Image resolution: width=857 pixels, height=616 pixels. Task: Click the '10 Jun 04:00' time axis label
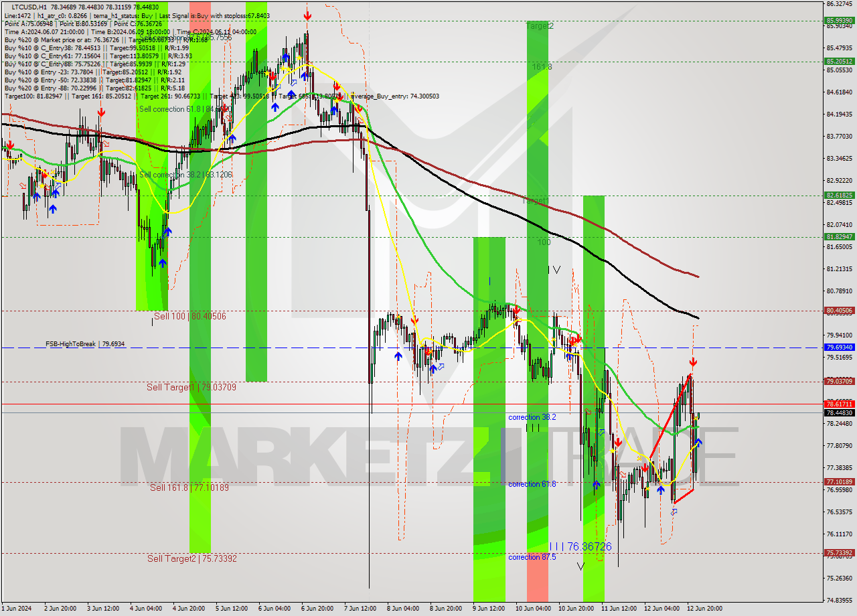[x=532, y=609]
